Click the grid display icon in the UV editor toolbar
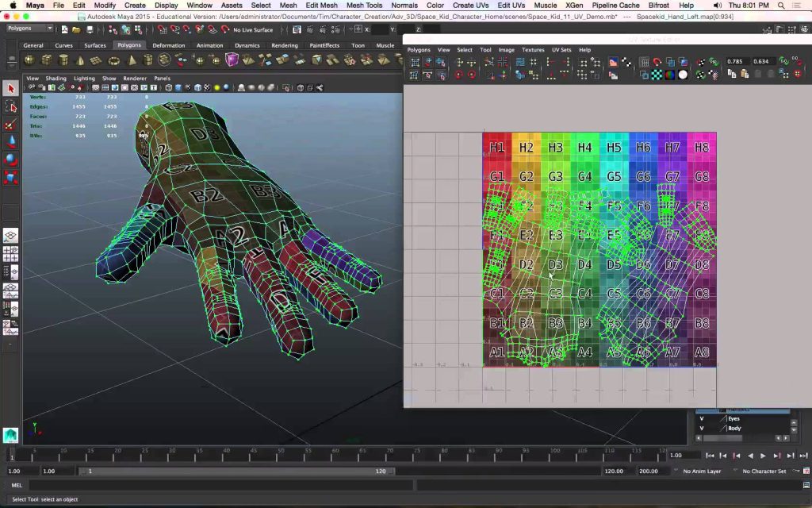The image size is (812, 508). (645, 60)
